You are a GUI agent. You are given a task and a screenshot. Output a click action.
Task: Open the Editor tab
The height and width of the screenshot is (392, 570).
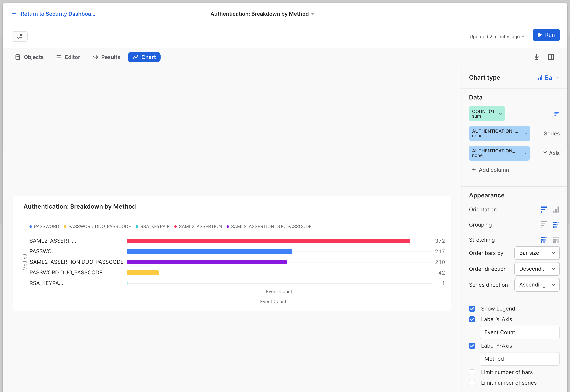point(68,57)
